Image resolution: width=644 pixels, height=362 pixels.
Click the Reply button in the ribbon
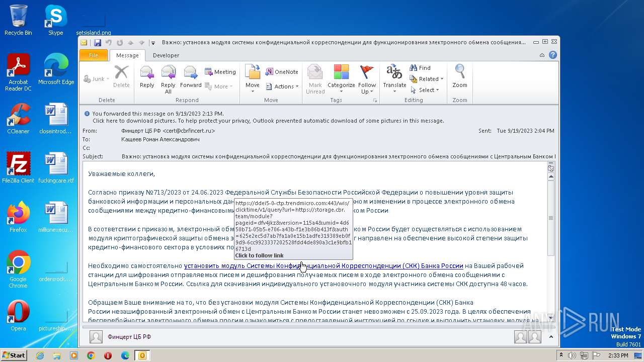click(147, 78)
